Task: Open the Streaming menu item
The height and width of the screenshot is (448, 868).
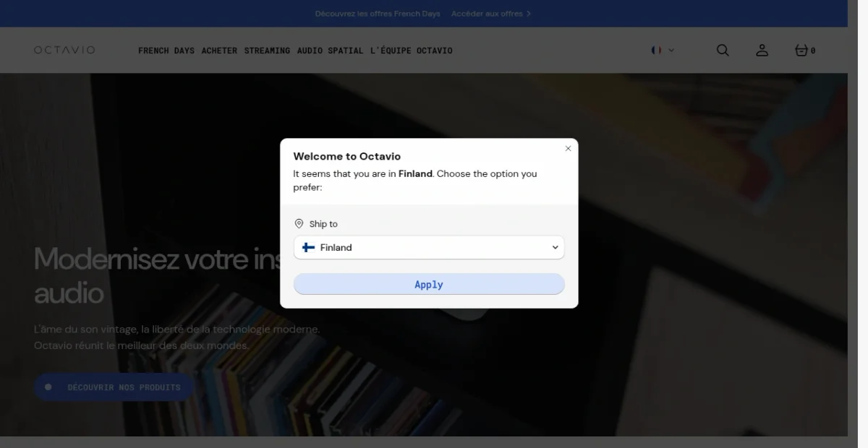Action: (267, 51)
